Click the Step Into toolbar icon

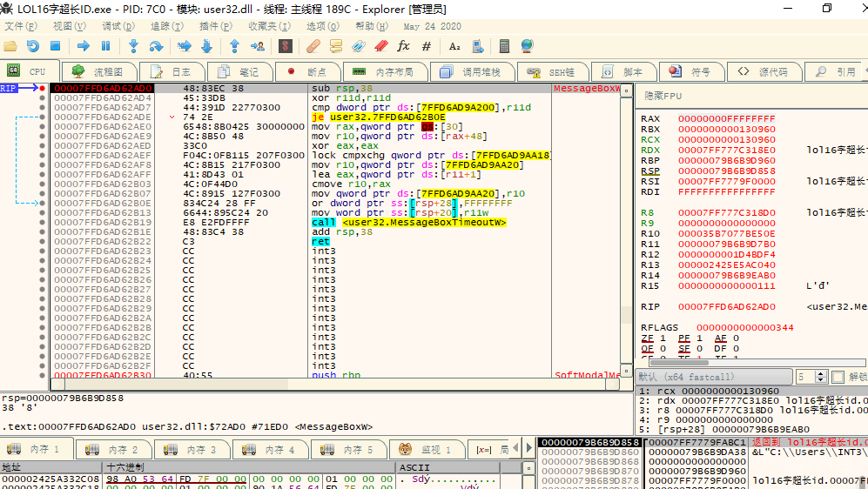[x=133, y=46]
